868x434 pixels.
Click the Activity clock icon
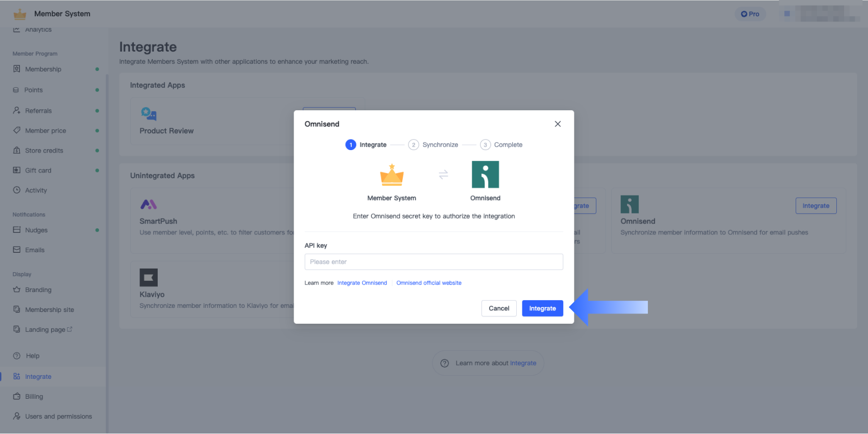click(17, 190)
